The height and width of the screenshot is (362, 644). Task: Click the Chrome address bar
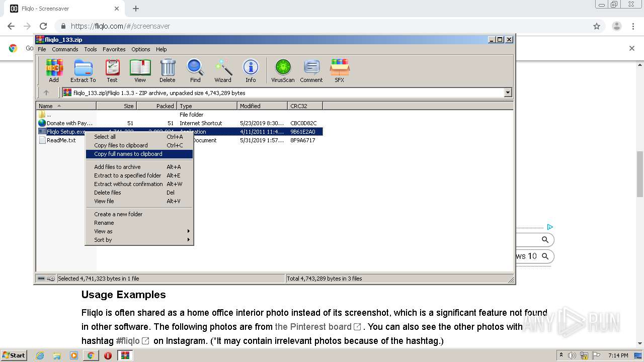pyautogui.click(x=322, y=26)
